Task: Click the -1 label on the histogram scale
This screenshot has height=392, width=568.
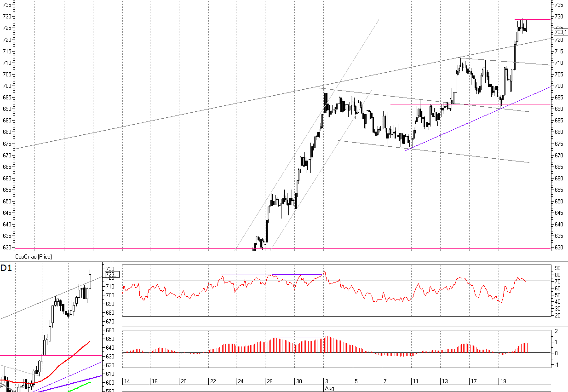Action: [556, 365]
